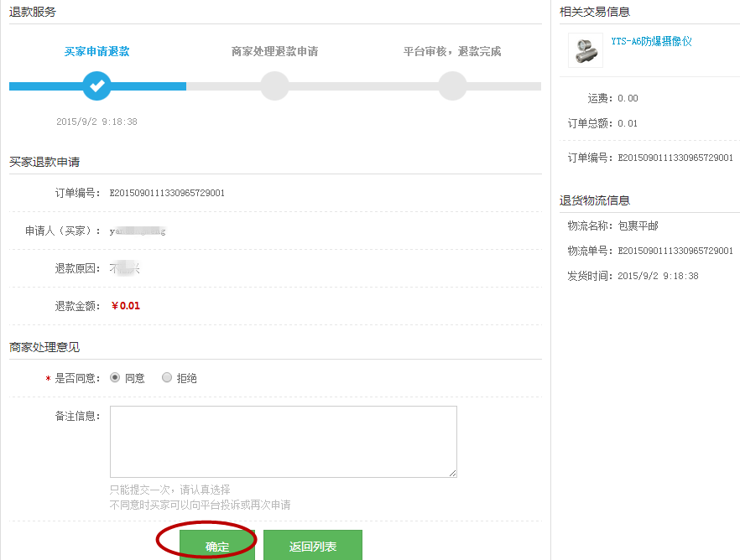Click the order number under 买家退款申请
740x560 pixels.
click(167, 193)
